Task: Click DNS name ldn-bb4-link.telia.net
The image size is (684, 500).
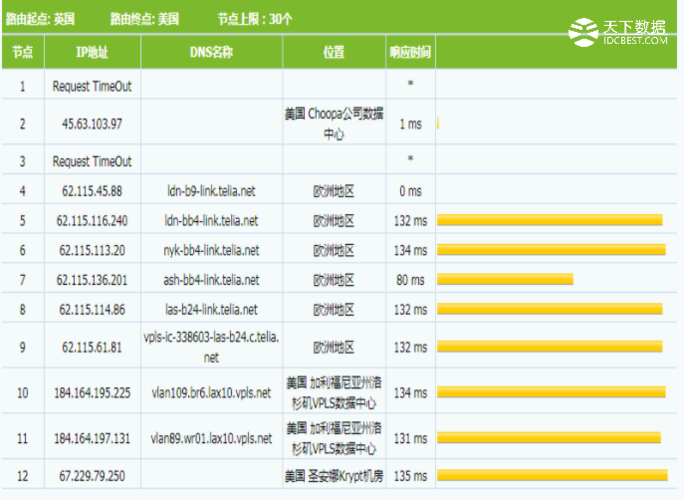Action: tap(211, 221)
